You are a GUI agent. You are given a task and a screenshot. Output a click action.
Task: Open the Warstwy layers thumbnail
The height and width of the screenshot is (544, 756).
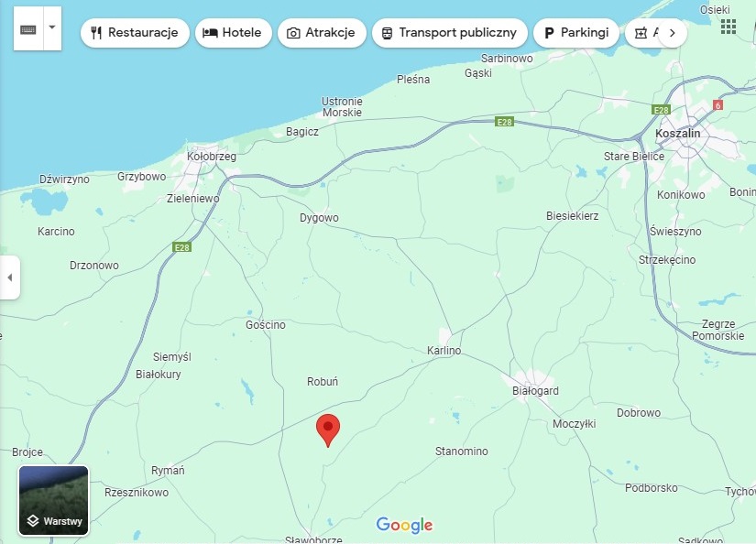click(x=53, y=501)
